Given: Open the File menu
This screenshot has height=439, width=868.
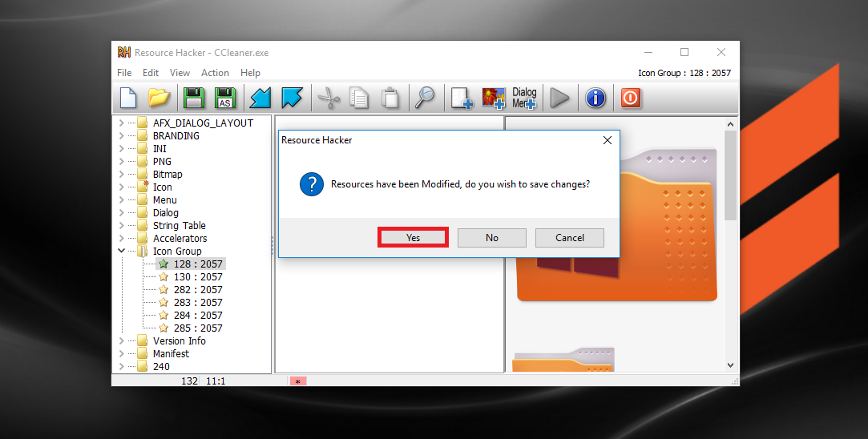Looking at the screenshot, I should (124, 73).
